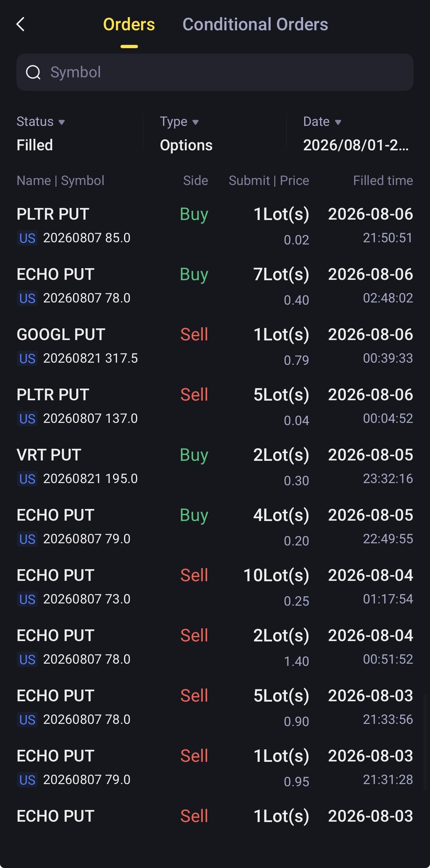Screen dimensions: 430x868
Task: Click the US market badge for PLTR 85.0 put
Action: coord(27,238)
